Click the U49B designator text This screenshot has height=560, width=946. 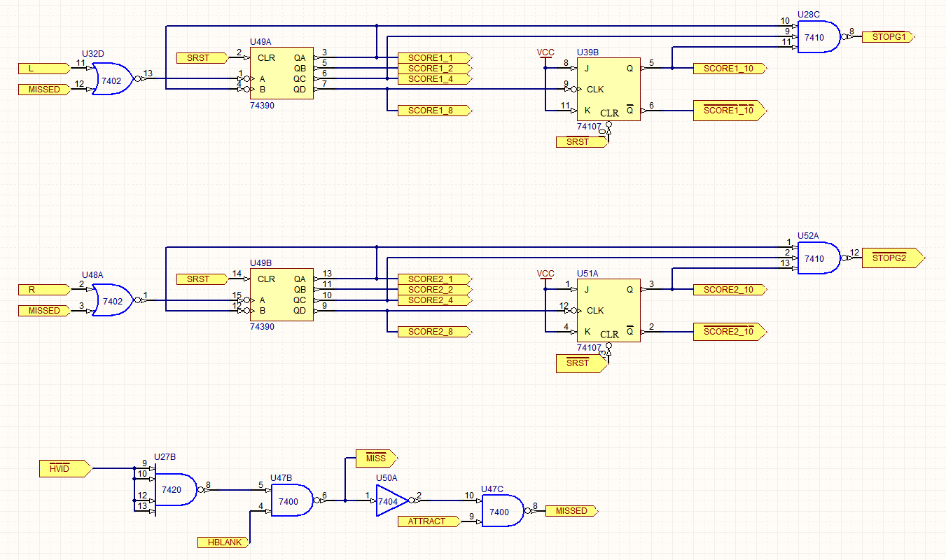click(261, 264)
